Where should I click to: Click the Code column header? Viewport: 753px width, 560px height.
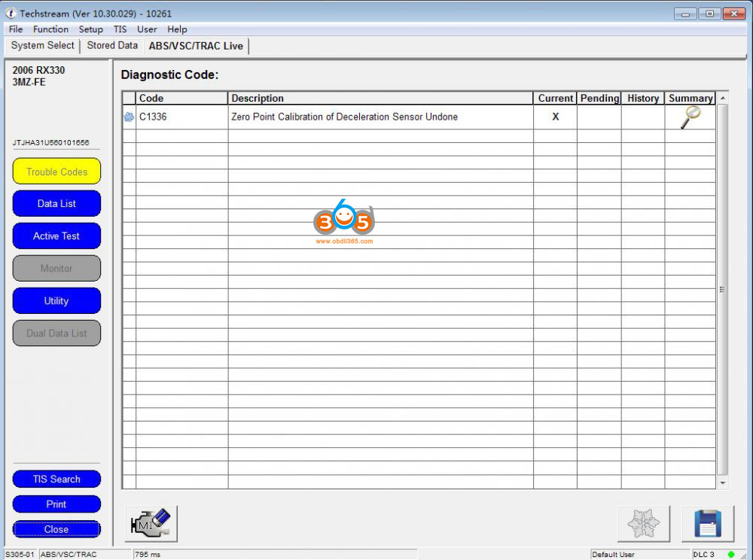tap(181, 98)
